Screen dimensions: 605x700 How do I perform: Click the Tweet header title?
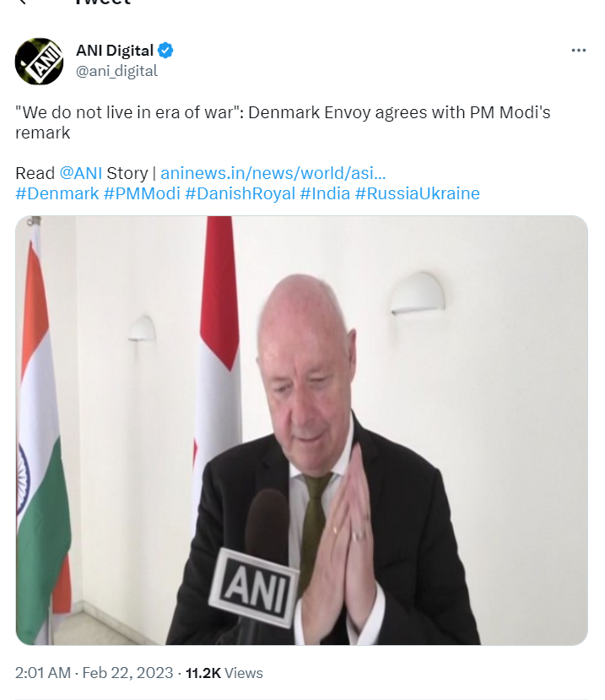pyautogui.click(x=104, y=3)
